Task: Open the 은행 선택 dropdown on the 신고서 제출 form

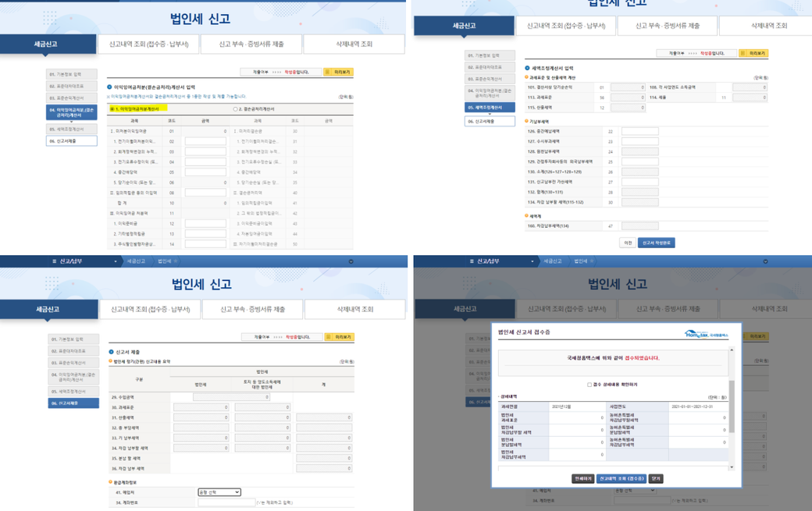Action: point(219,492)
